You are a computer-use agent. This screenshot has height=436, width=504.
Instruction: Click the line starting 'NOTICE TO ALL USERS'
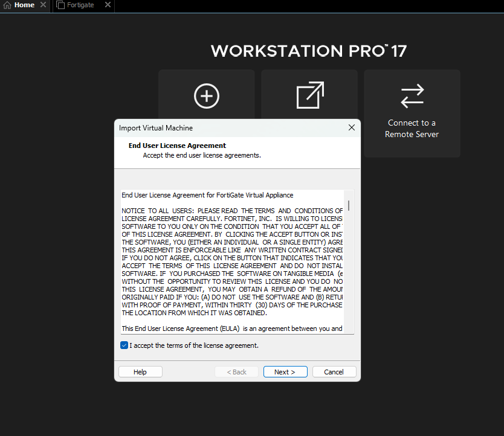[232, 211]
